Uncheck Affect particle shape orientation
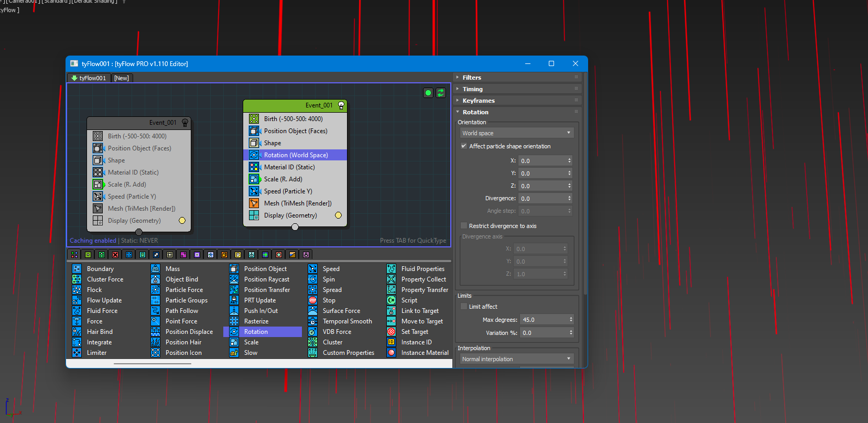 click(464, 146)
